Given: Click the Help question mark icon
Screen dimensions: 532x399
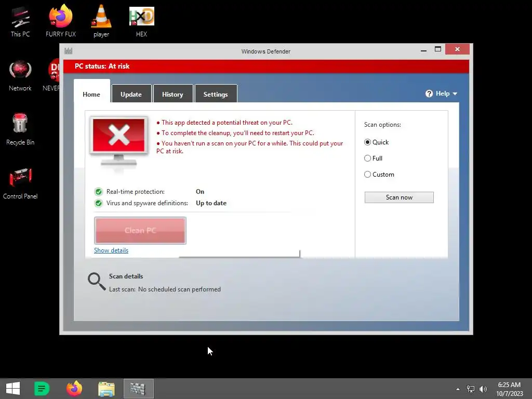Looking at the screenshot, I should (x=429, y=94).
